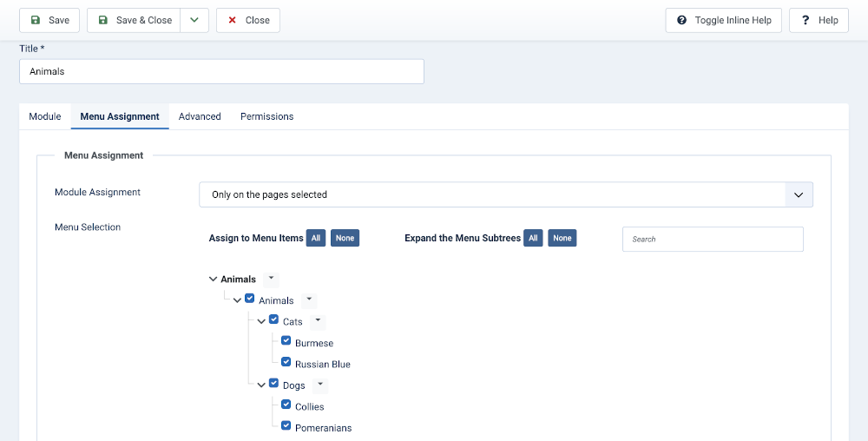Click None for Assign to Menu Items
This screenshot has width=868, height=441.
click(x=345, y=238)
